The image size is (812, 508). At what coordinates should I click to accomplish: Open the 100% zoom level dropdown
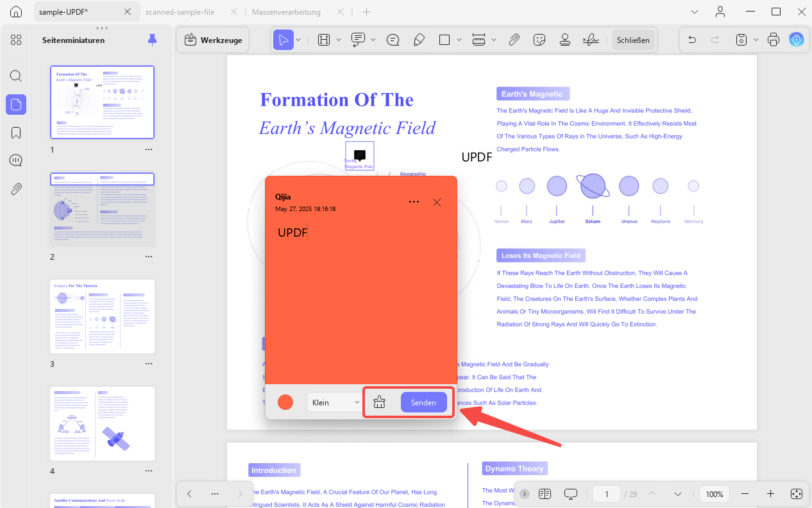click(715, 494)
